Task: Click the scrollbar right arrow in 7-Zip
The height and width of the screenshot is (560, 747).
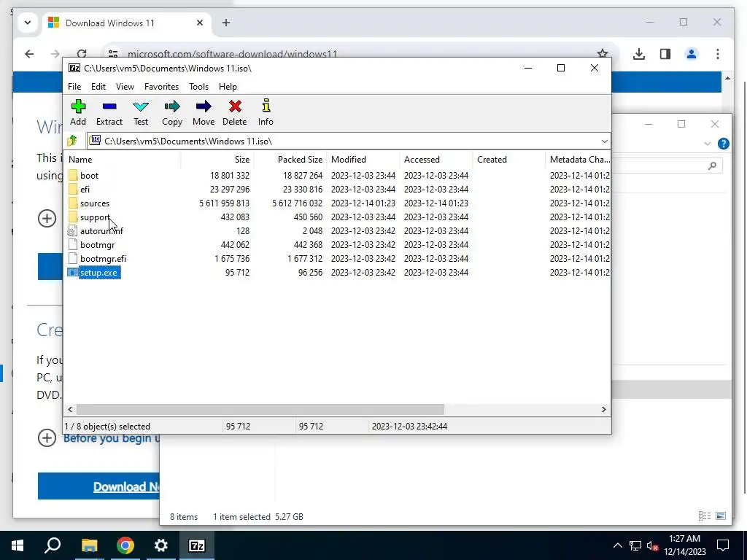Action: 603,409
